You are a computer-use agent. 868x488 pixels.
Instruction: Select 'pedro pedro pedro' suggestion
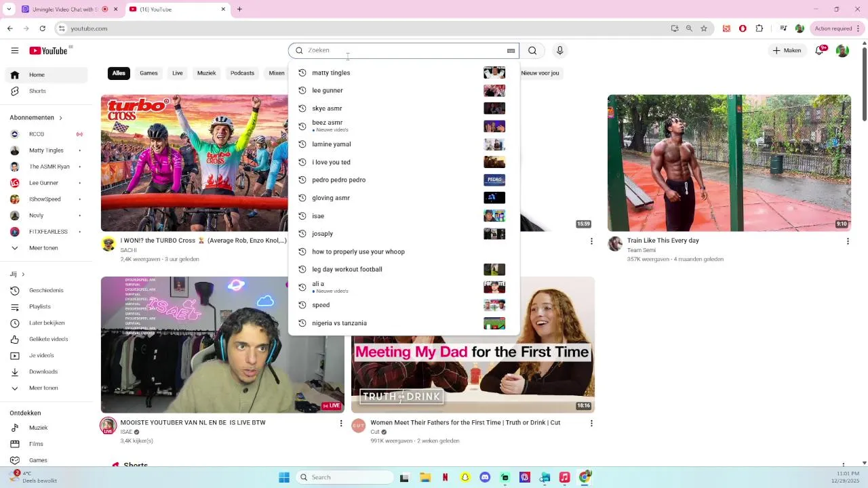click(x=403, y=180)
